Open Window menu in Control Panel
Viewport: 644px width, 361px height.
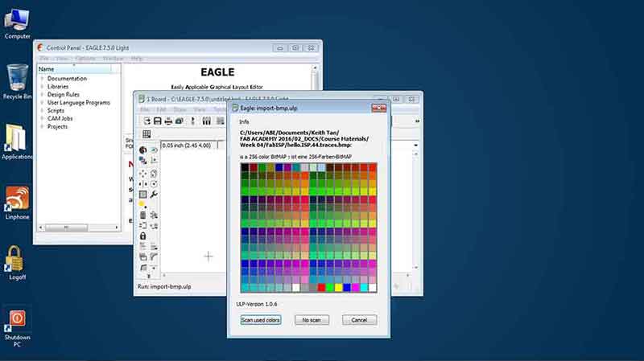tap(114, 58)
